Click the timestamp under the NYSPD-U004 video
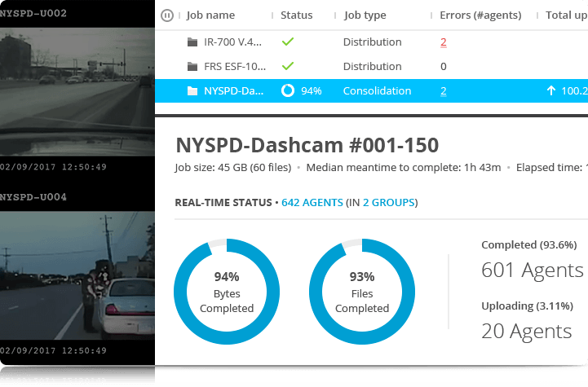The height and width of the screenshot is (387, 588). 53,350
